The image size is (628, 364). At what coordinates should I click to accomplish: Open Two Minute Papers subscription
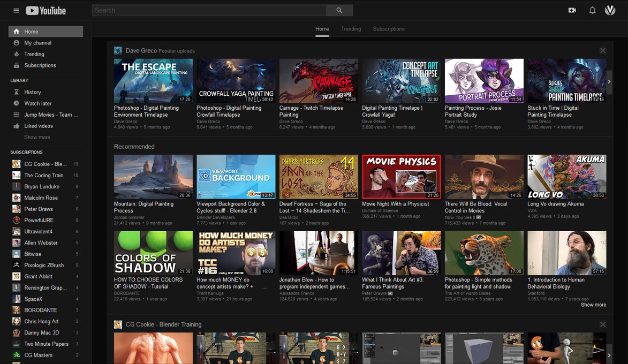pyautogui.click(x=46, y=344)
